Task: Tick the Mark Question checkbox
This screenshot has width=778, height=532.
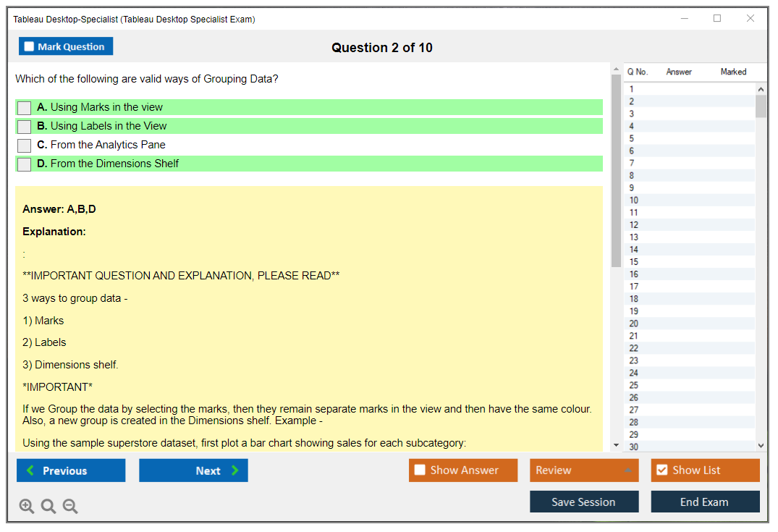Action: (x=29, y=47)
